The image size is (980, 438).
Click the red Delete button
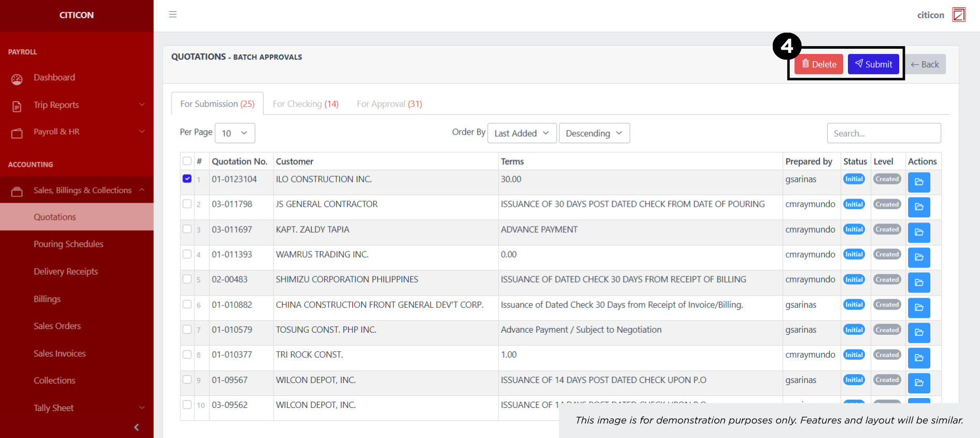[x=818, y=64]
